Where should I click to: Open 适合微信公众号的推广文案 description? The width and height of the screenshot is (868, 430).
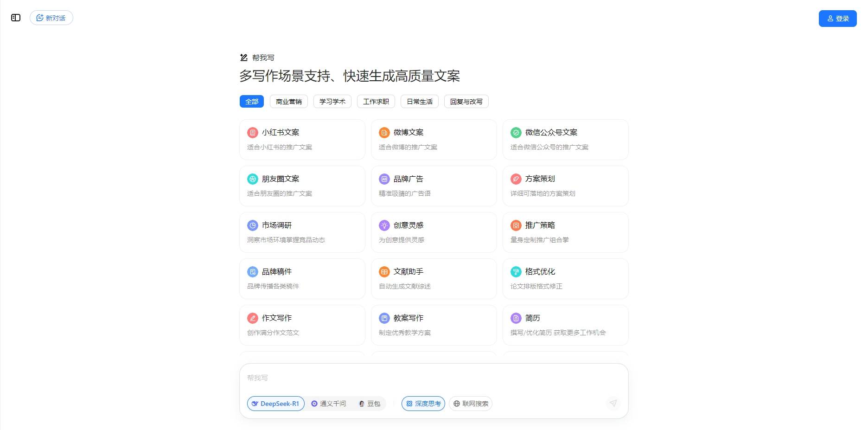pos(549,147)
